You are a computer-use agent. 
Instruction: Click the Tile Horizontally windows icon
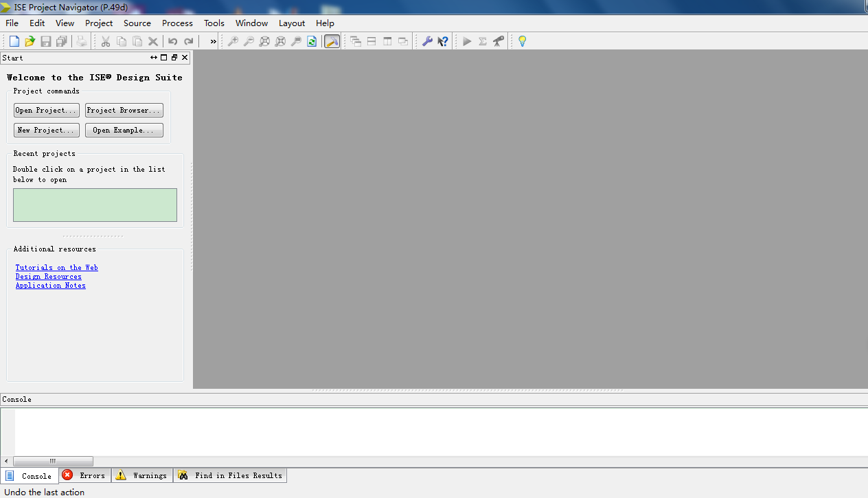pyautogui.click(x=372, y=41)
